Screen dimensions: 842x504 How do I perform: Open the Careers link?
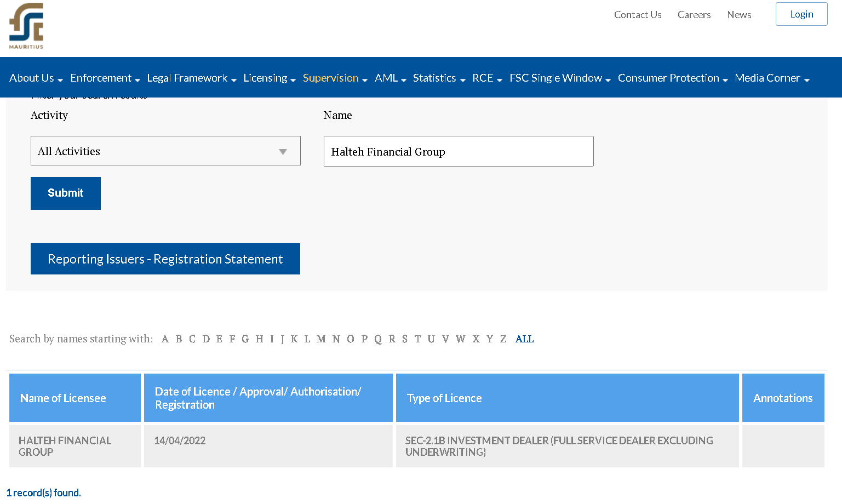694,15
